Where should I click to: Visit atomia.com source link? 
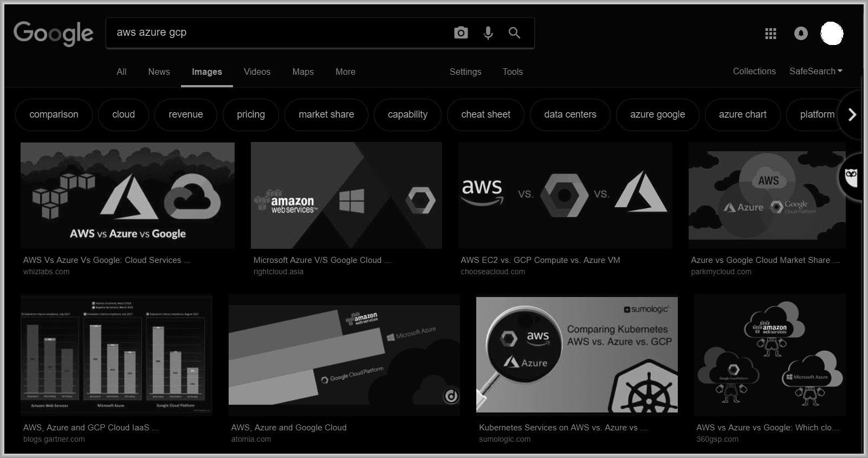pos(251,439)
